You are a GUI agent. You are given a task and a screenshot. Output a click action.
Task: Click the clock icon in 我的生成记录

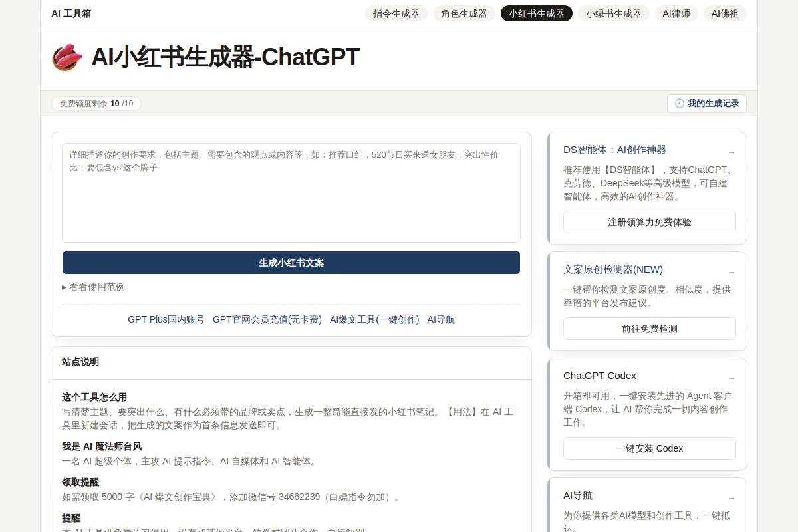tap(679, 104)
